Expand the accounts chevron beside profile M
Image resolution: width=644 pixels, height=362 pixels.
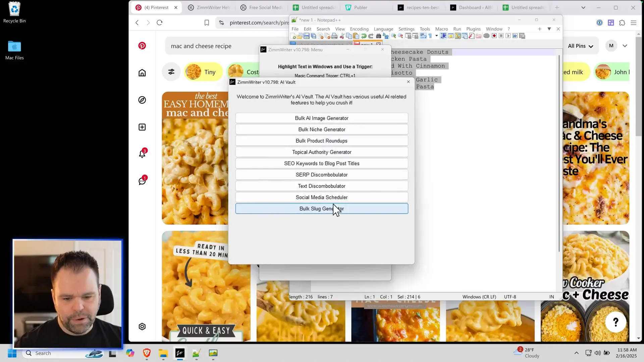click(625, 46)
